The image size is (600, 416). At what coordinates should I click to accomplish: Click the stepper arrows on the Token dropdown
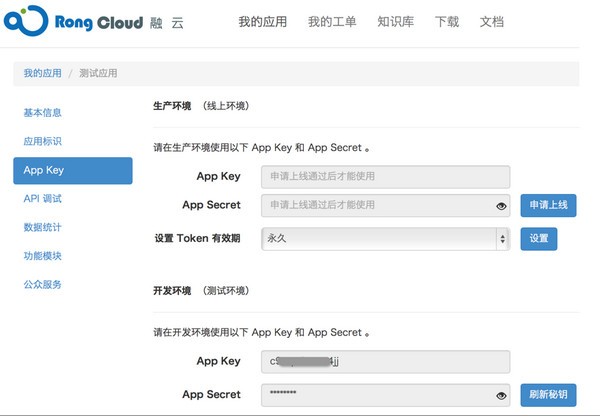click(x=502, y=239)
